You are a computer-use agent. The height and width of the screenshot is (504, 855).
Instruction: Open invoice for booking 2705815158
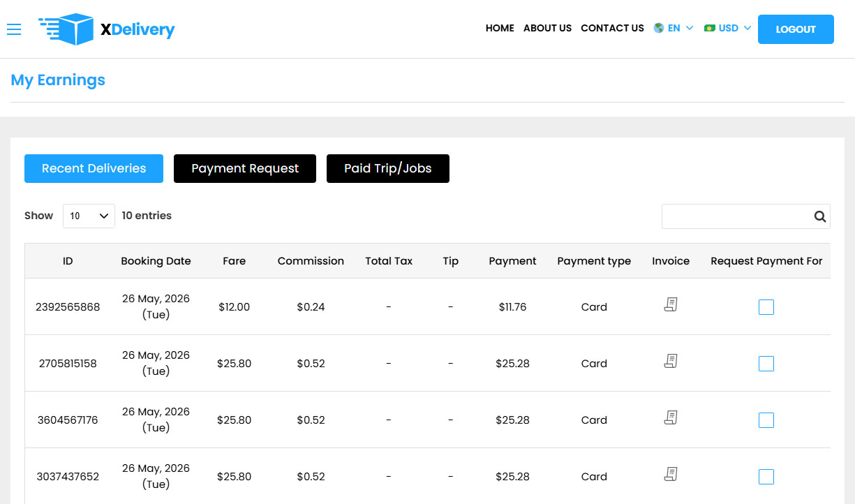[671, 361]
